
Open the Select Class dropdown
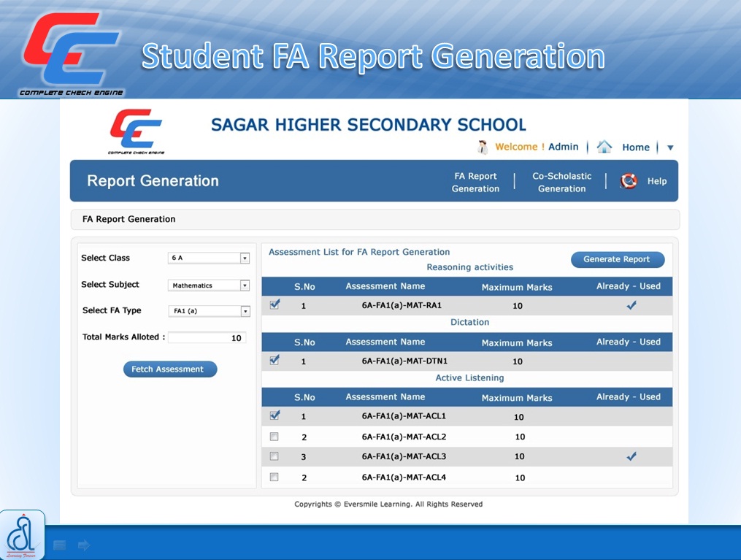point(209,258)
